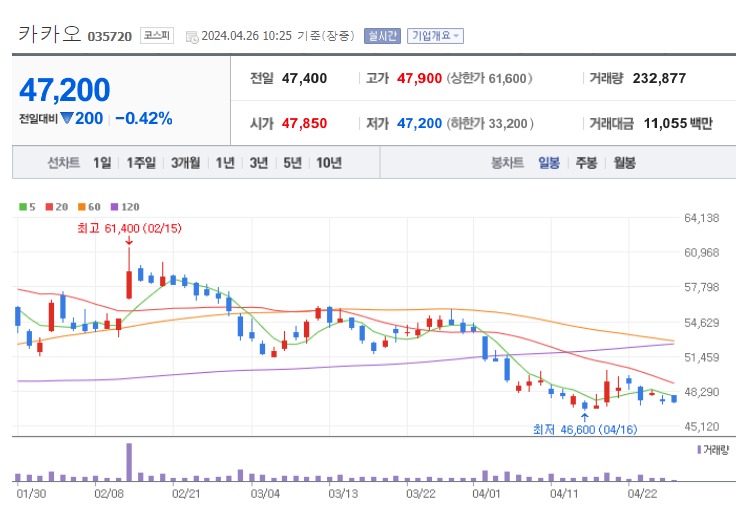
Task: Click the 51,459 price axis label
Action: click(x=701, y=357)
